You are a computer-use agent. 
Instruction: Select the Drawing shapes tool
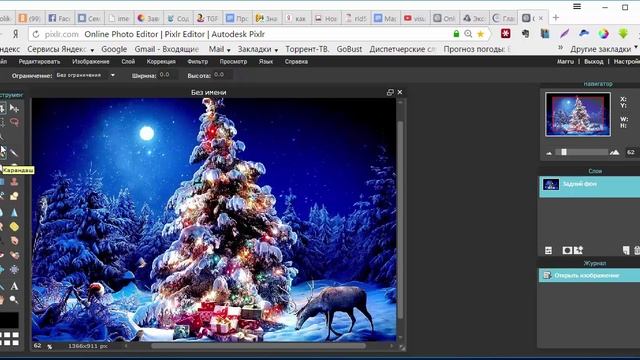coord(14,196)
